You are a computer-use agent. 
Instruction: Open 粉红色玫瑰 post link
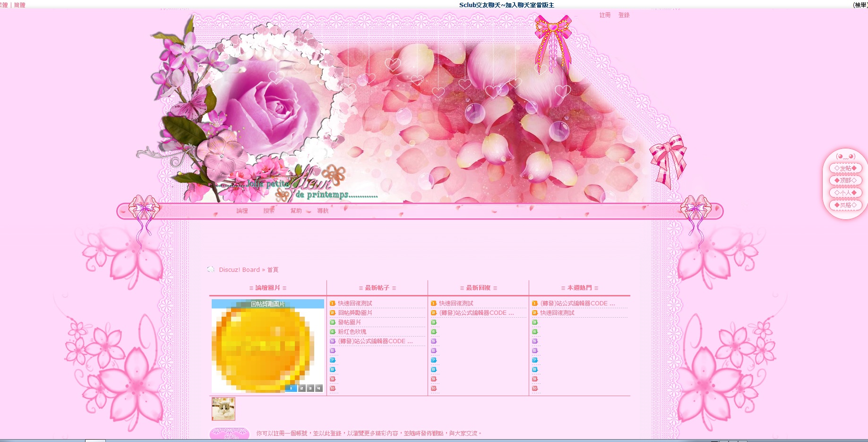tap(352, 332)
